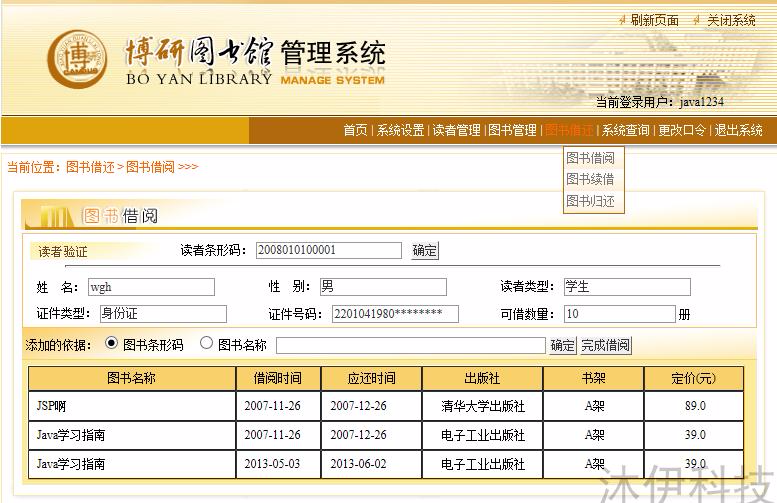Screen dimensions: 777x503
Task: Click the 可借数量 field showing 10
Action: click(619, 314)
